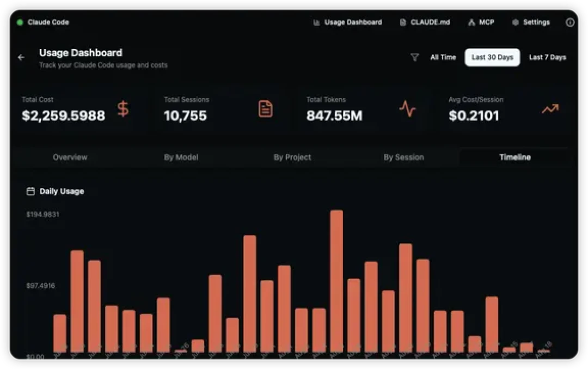The image size is (588, 369).
Task: Click the Claude Code app title
Action: coord(48,22)
